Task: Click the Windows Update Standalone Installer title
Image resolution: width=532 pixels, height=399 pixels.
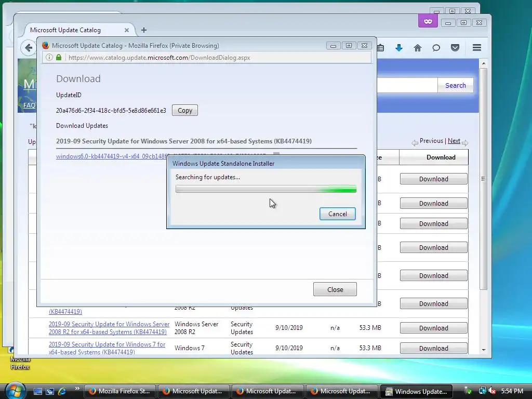Action: coord(223,164)
